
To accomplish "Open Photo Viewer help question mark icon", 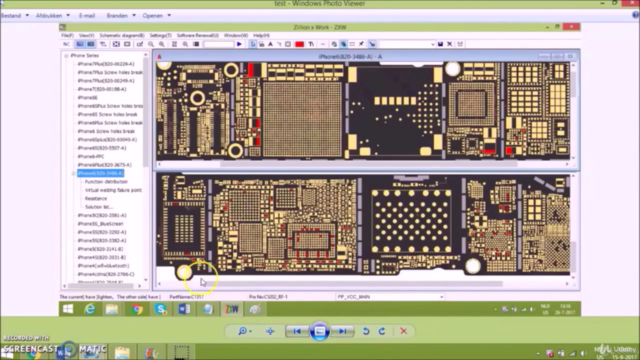I will tap(635, 15).
